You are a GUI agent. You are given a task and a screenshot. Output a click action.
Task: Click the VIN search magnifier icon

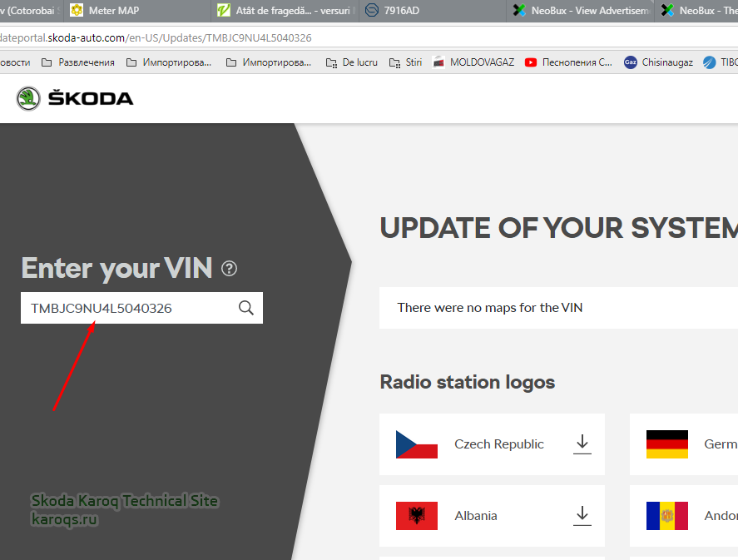tap(246, 308)
